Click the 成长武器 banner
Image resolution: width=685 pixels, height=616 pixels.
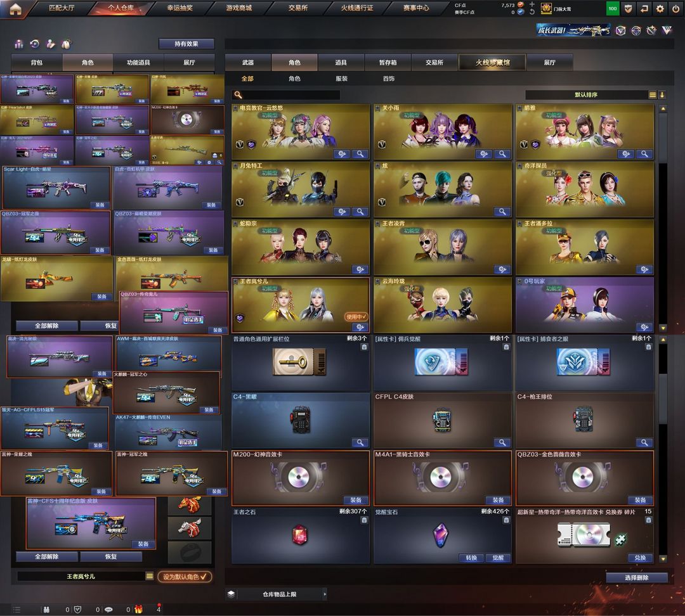[573, 30]
